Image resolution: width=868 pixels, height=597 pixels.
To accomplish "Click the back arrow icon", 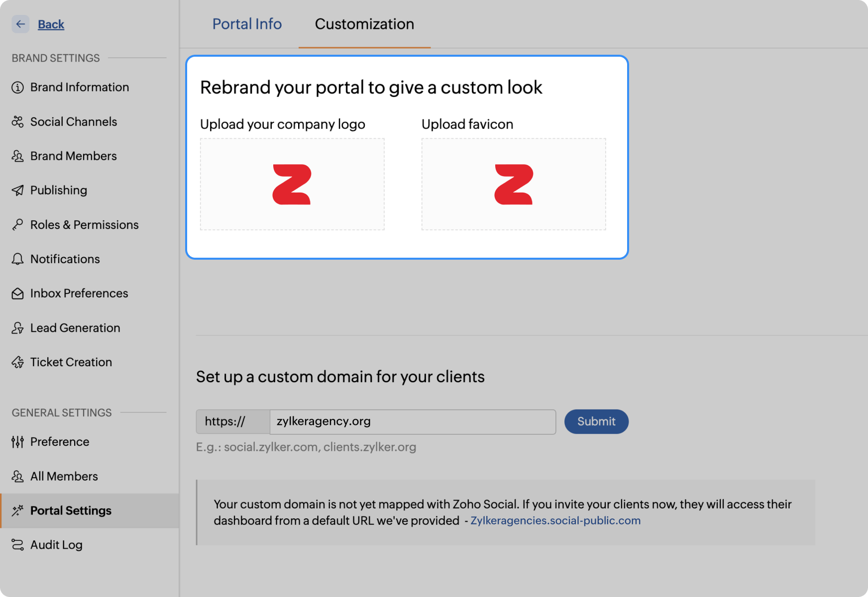I will [x=20, y=24].
